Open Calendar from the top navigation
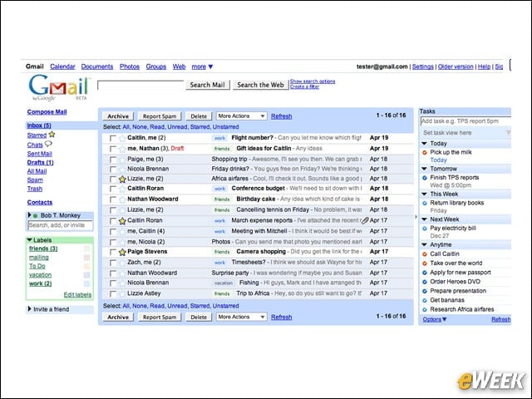Screen dimensions: 532x399 (62, 66)
